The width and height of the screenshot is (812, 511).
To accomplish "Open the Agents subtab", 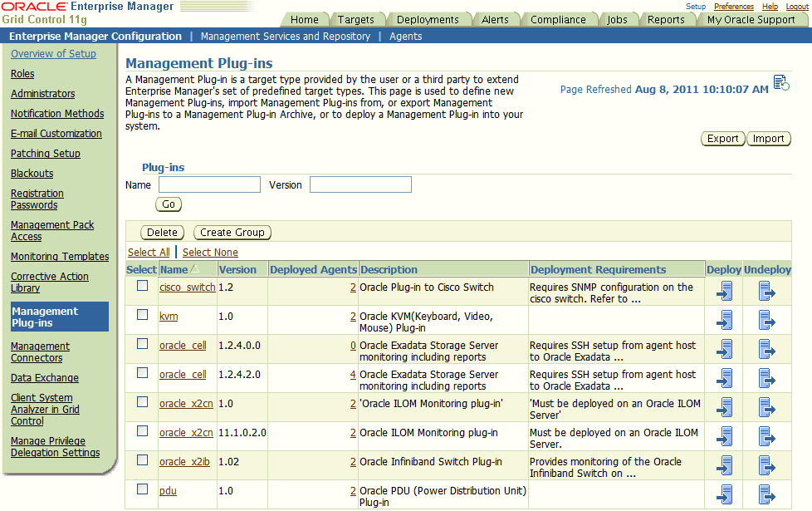I will tap(405, 37).
